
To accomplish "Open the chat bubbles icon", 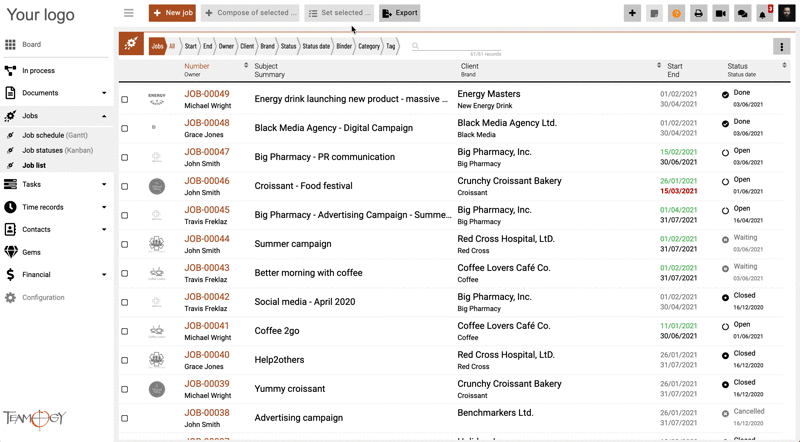I will 742,13.
